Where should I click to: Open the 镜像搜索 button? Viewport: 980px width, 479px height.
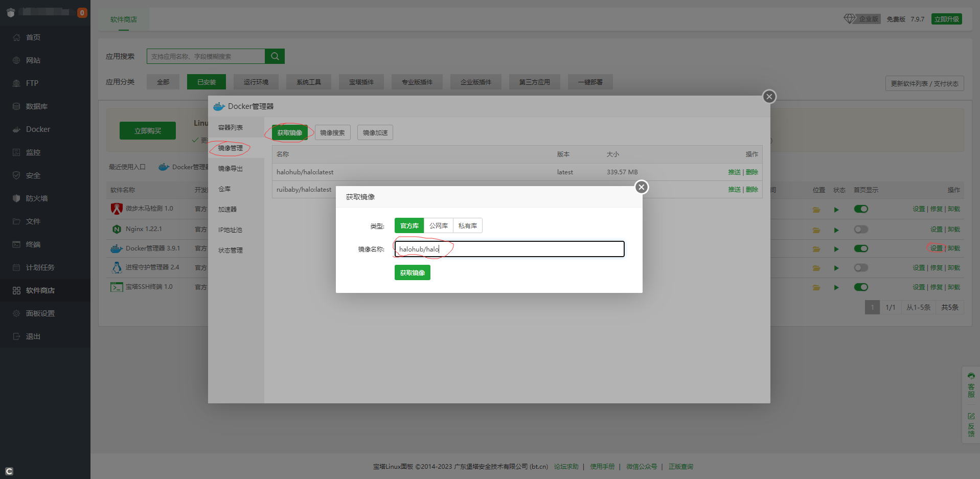pyautogui.click(x=332, y=133)
